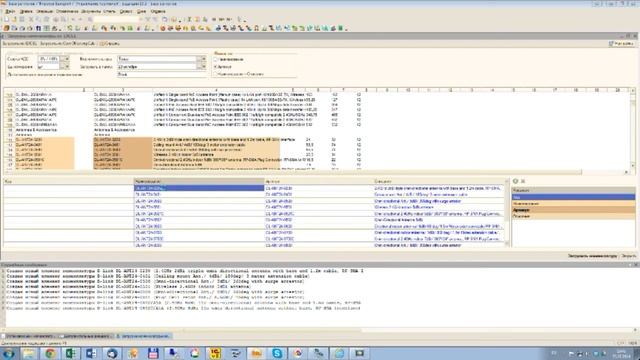640x360 pixels.
Task: Click the Загрузить из Com Object button
Action: click(68, 43)
